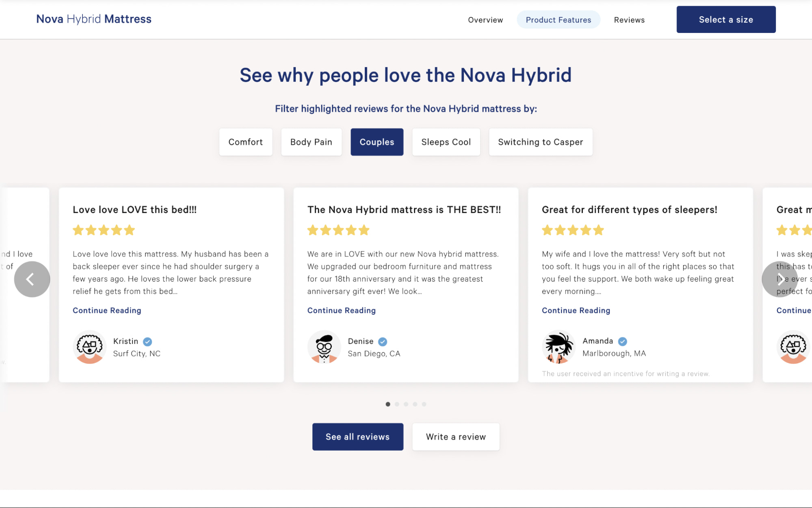Click the left carousel arrow
The width and height of the screenshot is (812, 508).
(x=32, y=279)
